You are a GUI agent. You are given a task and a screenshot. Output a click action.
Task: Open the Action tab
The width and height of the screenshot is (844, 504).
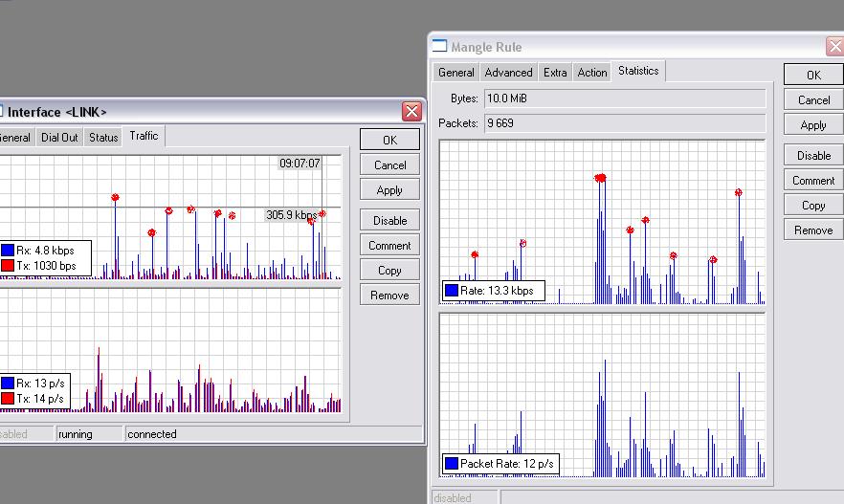[591, 72]
